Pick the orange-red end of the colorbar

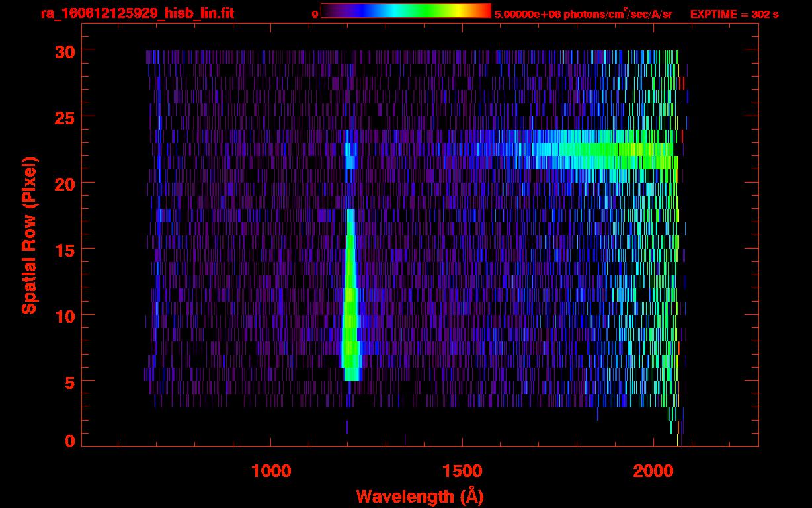point(481,11)
